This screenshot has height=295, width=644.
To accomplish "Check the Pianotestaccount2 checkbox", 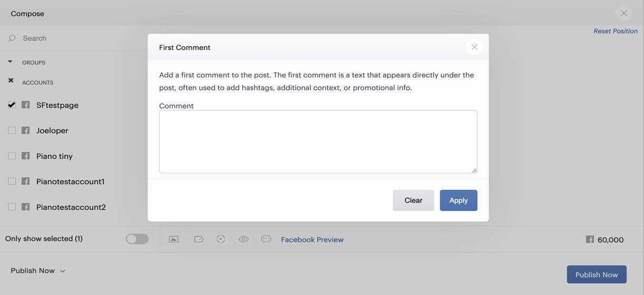I will coord(12,207).
